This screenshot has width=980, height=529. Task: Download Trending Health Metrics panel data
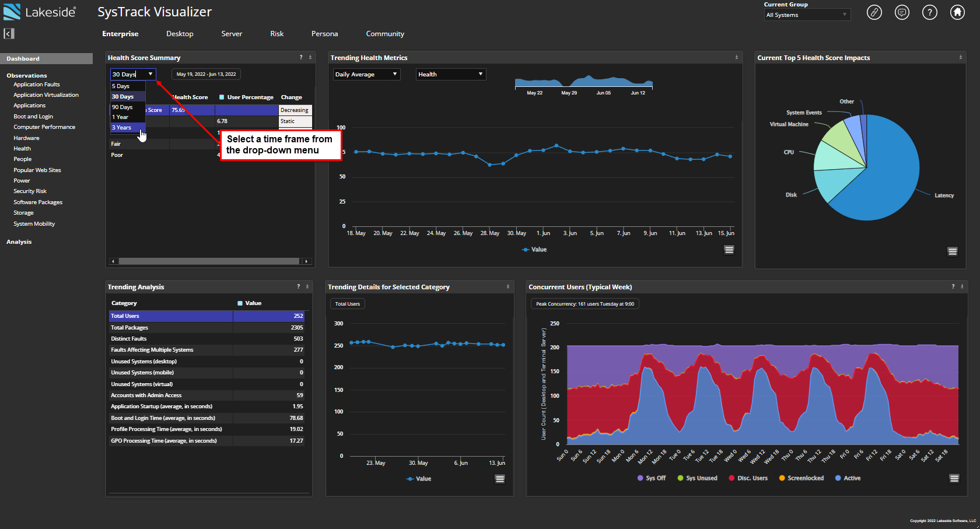(736, 57)
